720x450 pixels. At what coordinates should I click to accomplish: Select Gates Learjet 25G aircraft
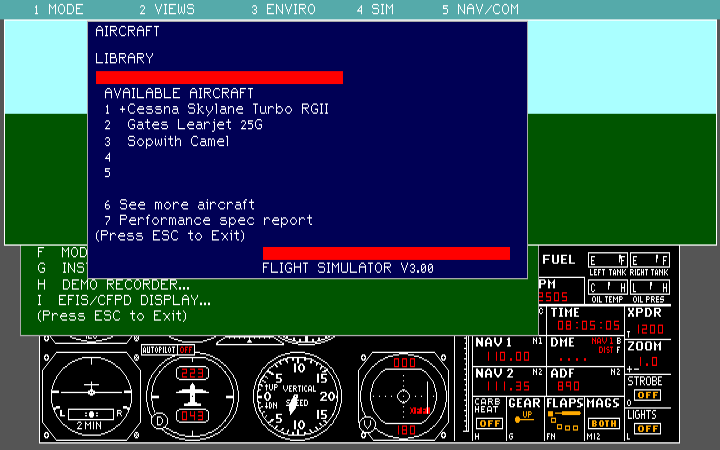[183, 125]
